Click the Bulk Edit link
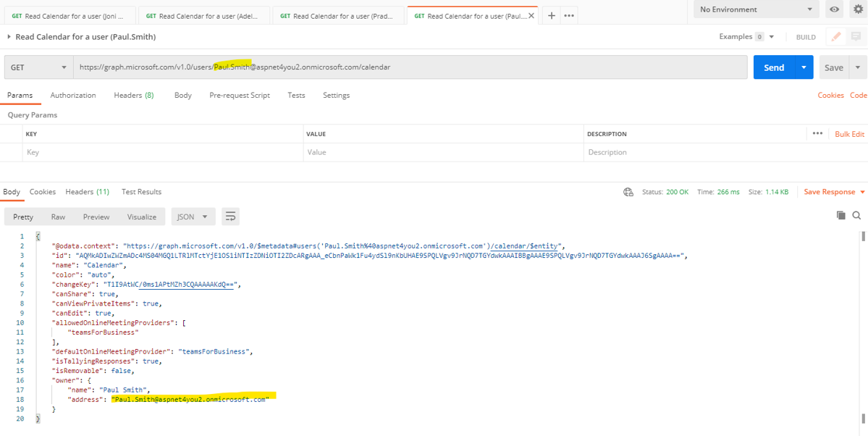The width and height of the screenshot is (868, 436). click(850, 133)
